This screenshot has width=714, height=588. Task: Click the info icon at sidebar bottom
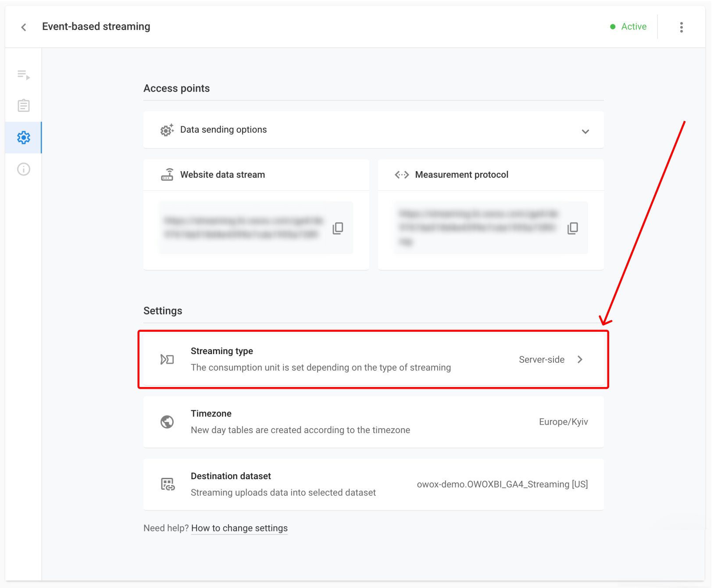point(23,169)
